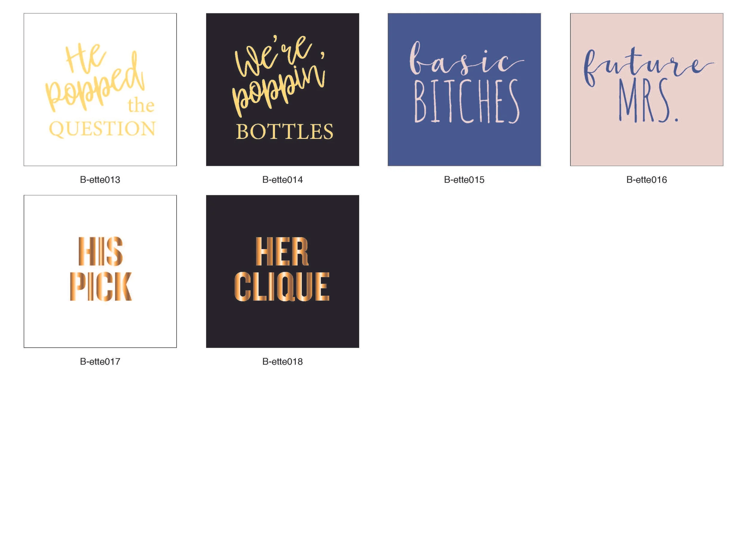Click the gold 'BOTTLES' word
The image size is (747, 560).
(284, 132)
